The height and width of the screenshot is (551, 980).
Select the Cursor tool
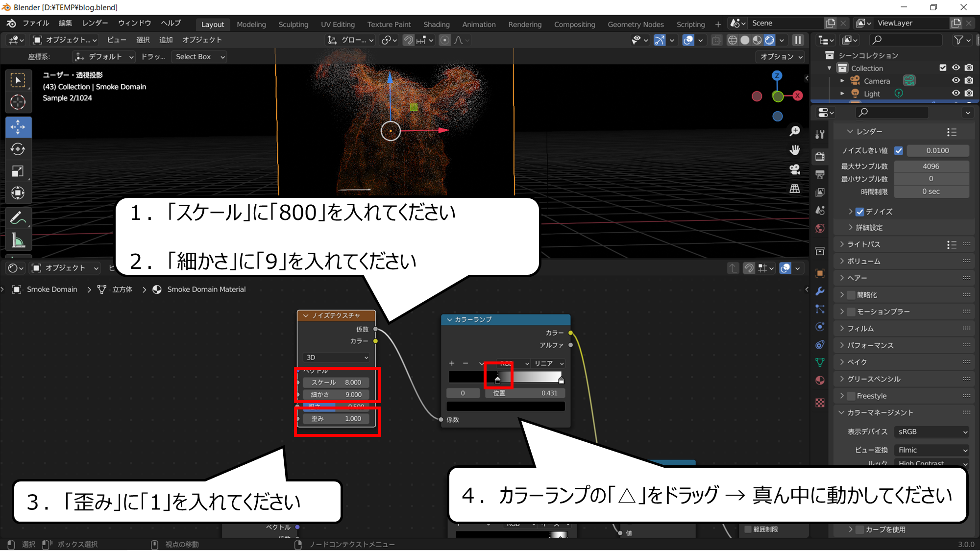tap(18, 102)
